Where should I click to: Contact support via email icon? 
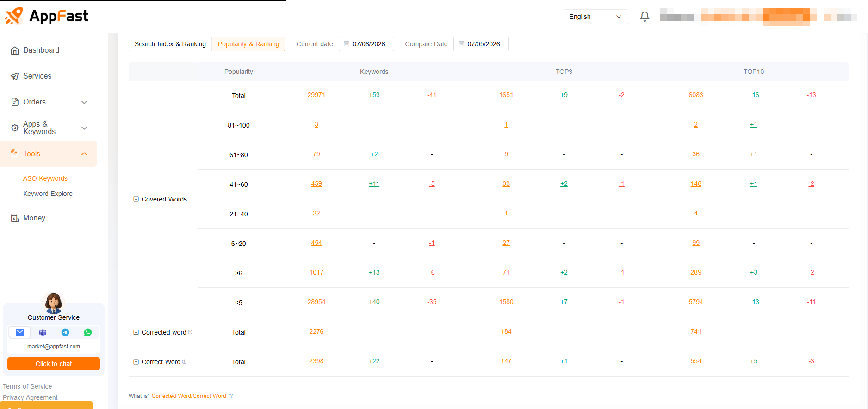20,332
